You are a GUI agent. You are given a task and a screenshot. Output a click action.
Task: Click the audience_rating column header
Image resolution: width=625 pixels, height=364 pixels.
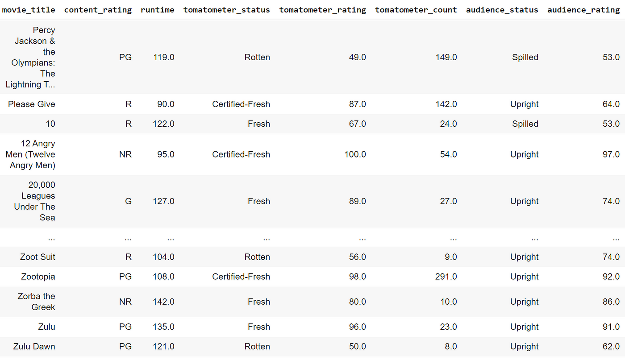pyautogui.click(x=583, y=10)
